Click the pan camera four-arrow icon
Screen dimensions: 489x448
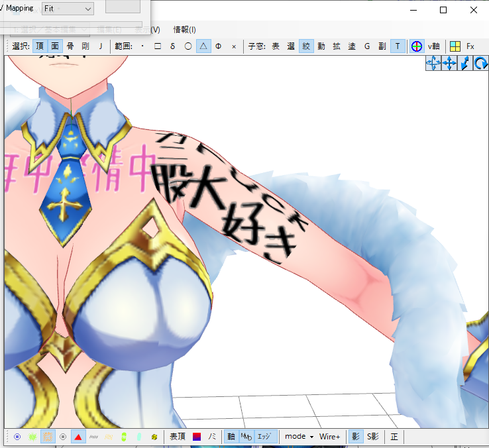click(433, 64)
